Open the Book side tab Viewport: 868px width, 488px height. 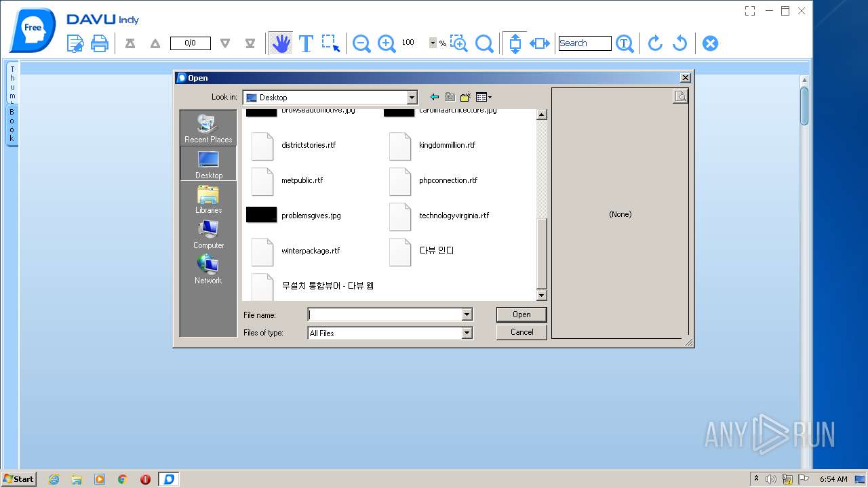(12, 125)
